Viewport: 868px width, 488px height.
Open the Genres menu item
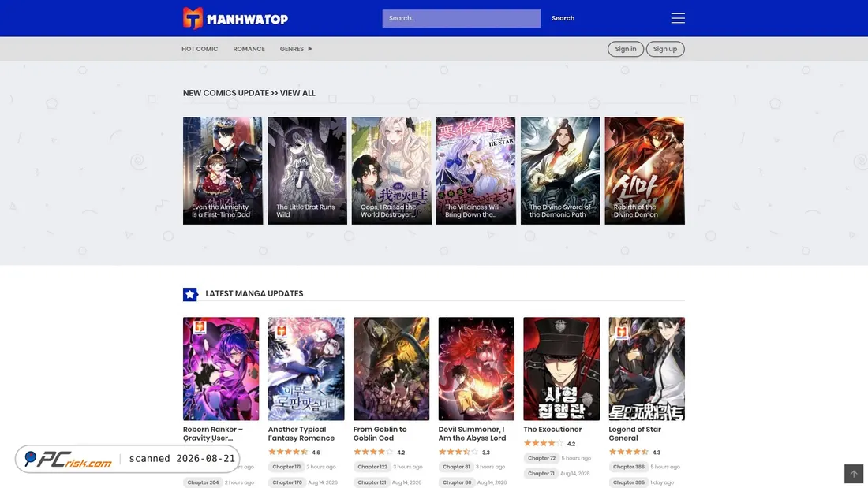pyautogui.click(x=292, y=49)
